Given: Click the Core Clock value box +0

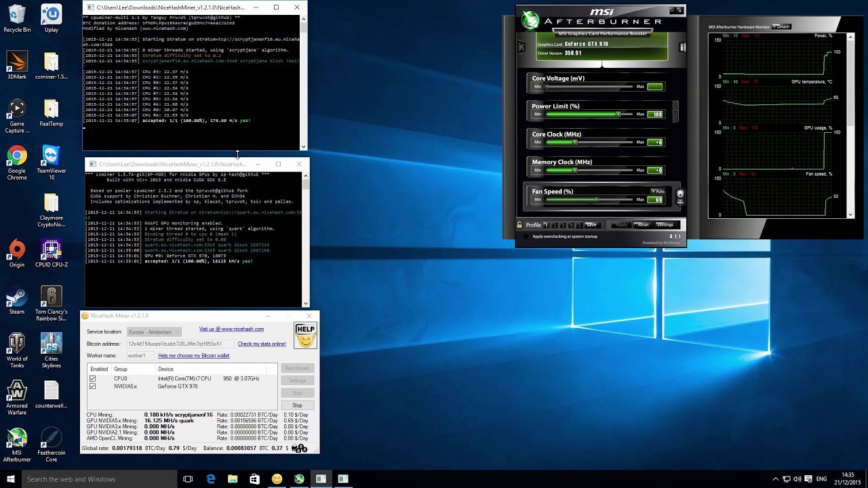Looking at the screenshot, I should (655, 142).
